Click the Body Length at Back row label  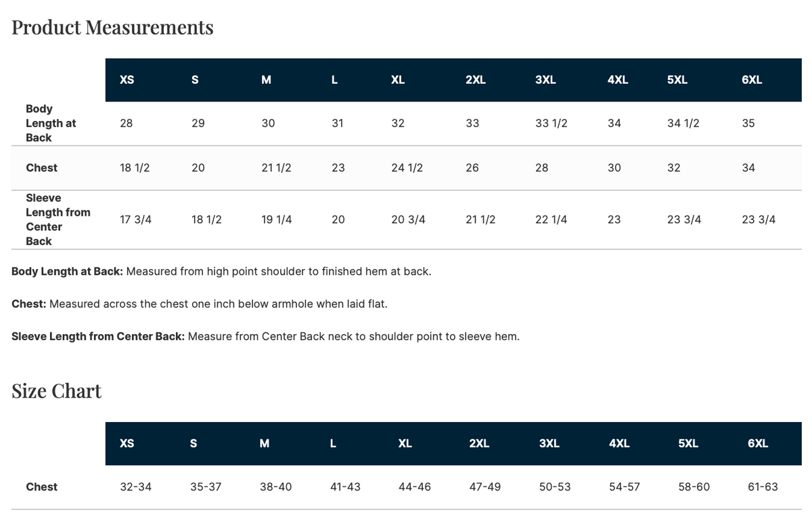51,123
